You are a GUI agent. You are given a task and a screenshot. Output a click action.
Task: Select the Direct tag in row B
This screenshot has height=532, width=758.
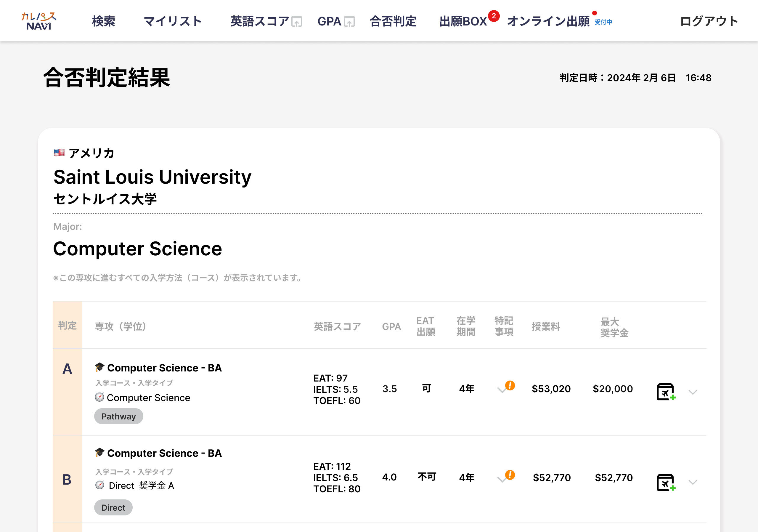[113, 507]
